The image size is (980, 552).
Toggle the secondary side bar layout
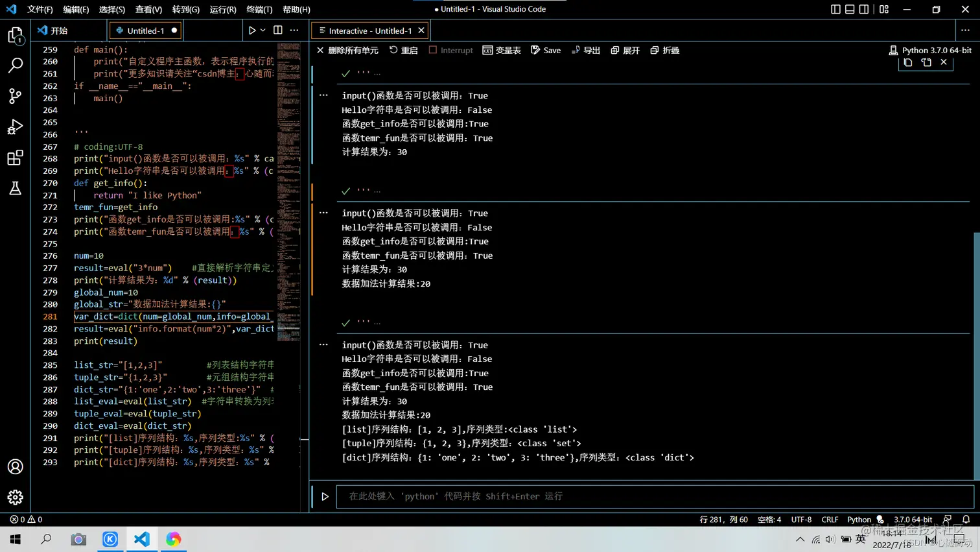coord(864,9)
